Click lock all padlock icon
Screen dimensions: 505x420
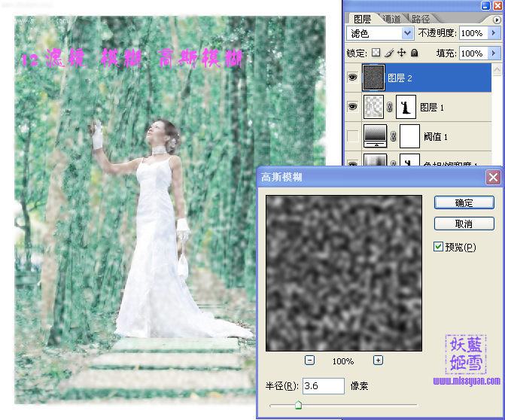coord(415,53)
